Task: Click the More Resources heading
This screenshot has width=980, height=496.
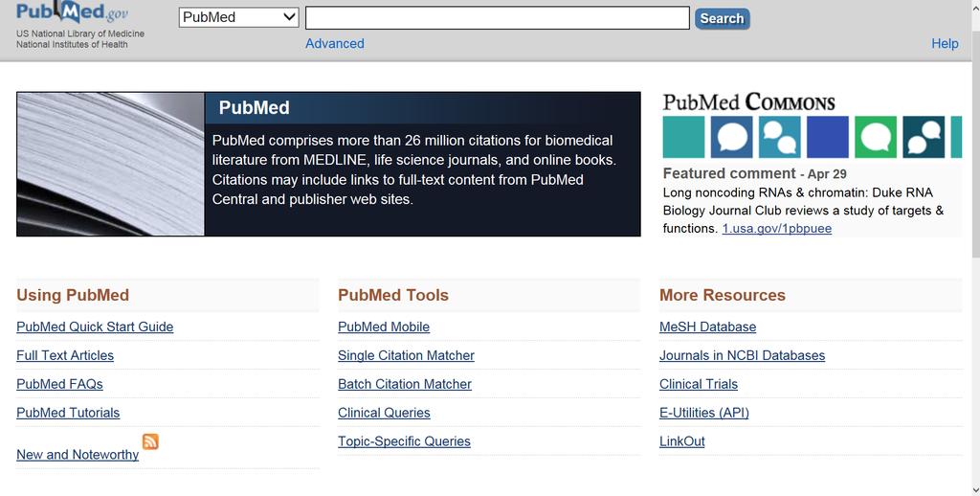Action: [x=723, y=295]
